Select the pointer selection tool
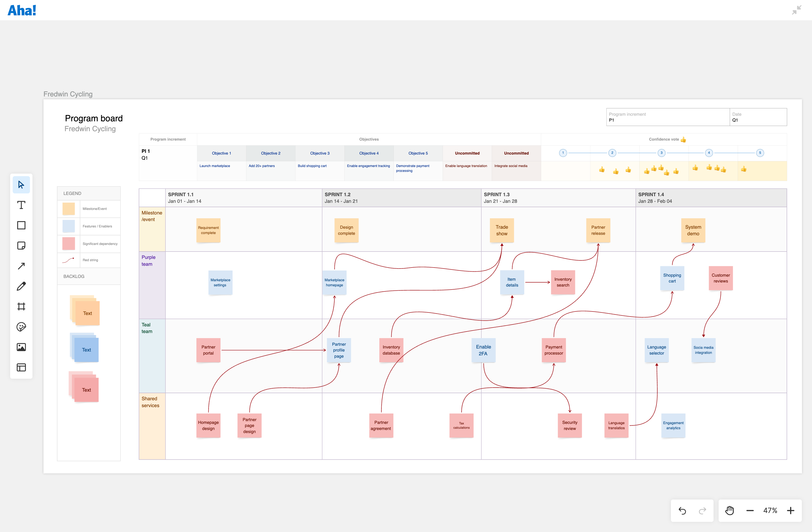 (x=21, y=185)
